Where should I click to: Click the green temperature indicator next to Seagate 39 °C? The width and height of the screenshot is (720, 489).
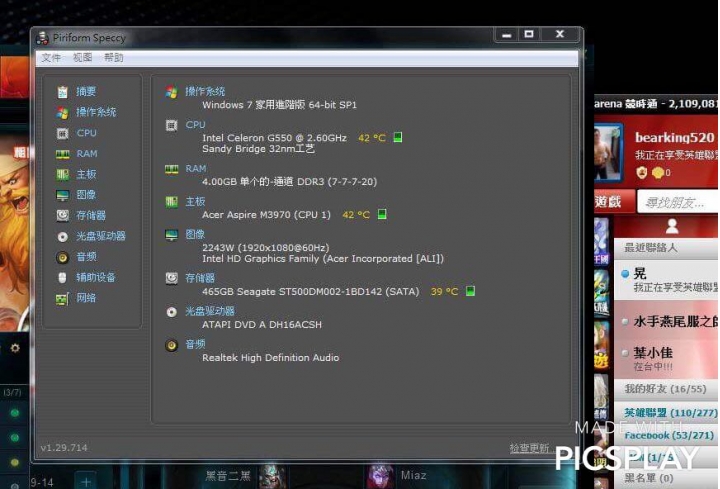[x=471, y=291]
